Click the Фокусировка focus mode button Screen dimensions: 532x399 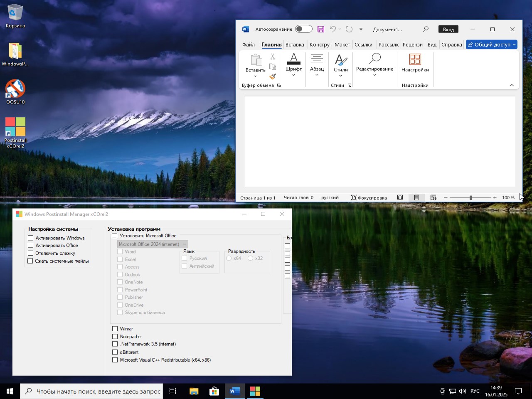coord(369,198)
